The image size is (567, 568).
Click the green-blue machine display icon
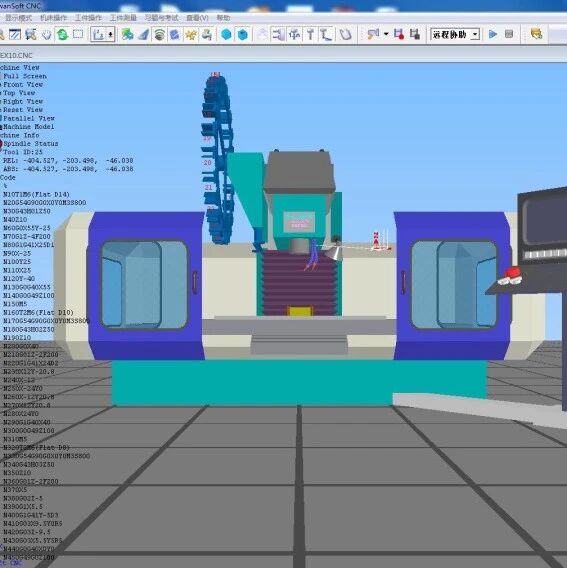coord(127,34)
